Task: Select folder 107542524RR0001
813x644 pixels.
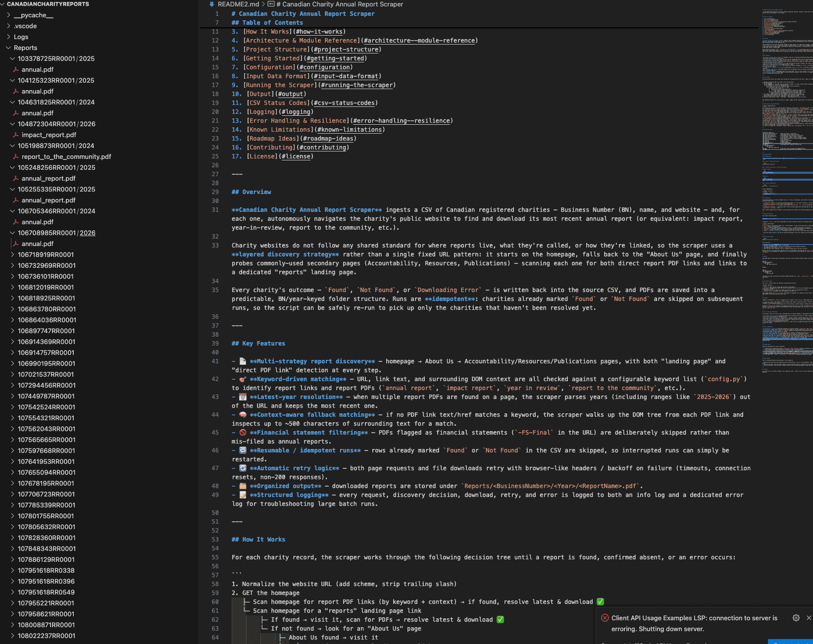Action: 47,407
